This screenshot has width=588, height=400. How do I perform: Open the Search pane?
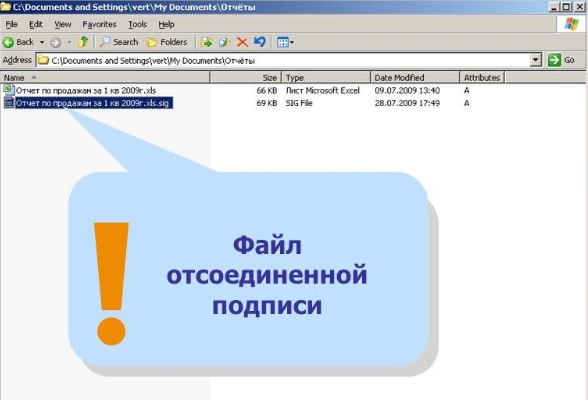point(119,42)
